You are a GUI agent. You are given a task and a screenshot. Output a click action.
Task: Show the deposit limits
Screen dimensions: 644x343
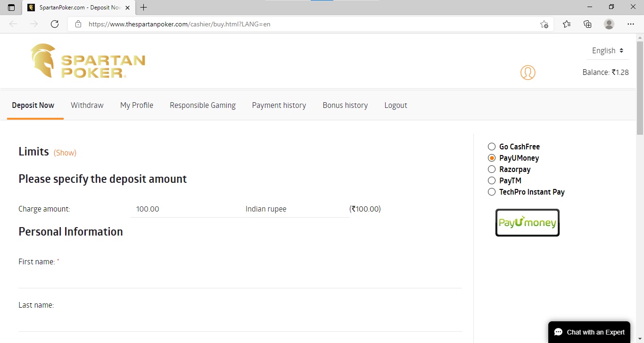coord(65,153)
